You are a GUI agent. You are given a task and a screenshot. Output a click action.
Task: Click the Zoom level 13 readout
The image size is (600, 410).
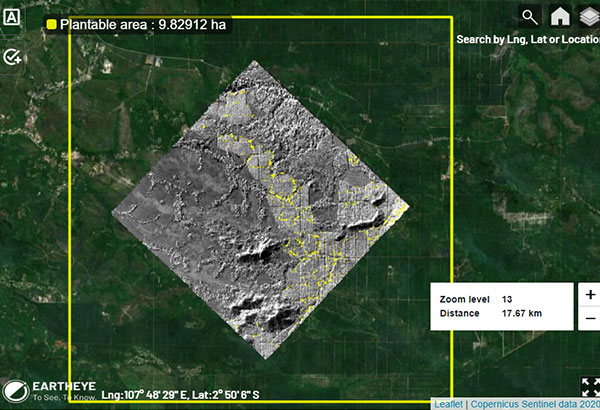(480, 299)
